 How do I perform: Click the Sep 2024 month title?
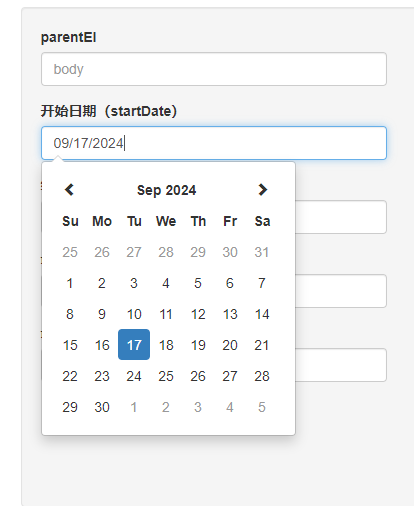click(x=166, y=190)
